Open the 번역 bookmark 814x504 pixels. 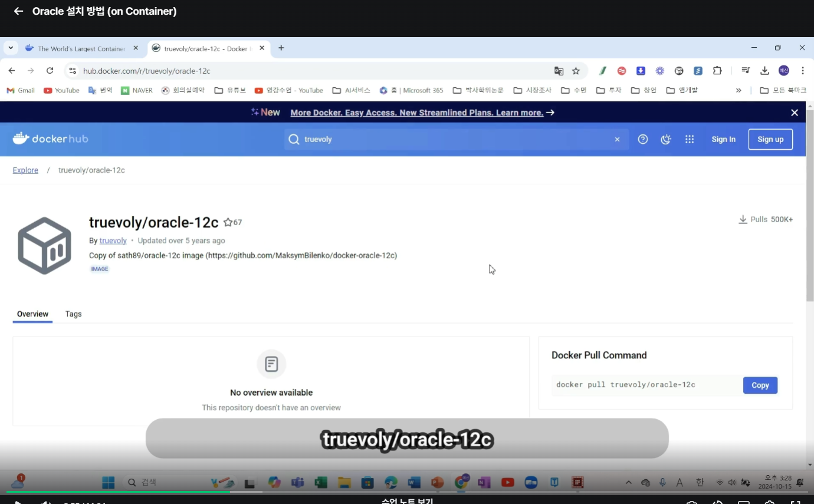coord(100,90)
